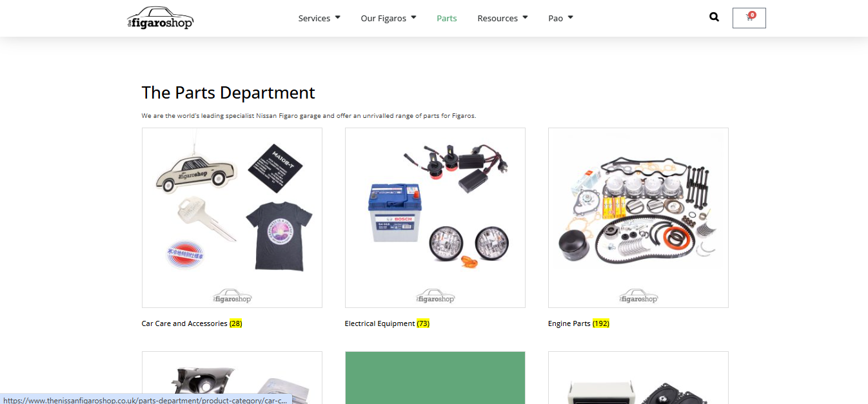Click the Figaro Shop logo

pyautogui.click(x=160, y=18)
